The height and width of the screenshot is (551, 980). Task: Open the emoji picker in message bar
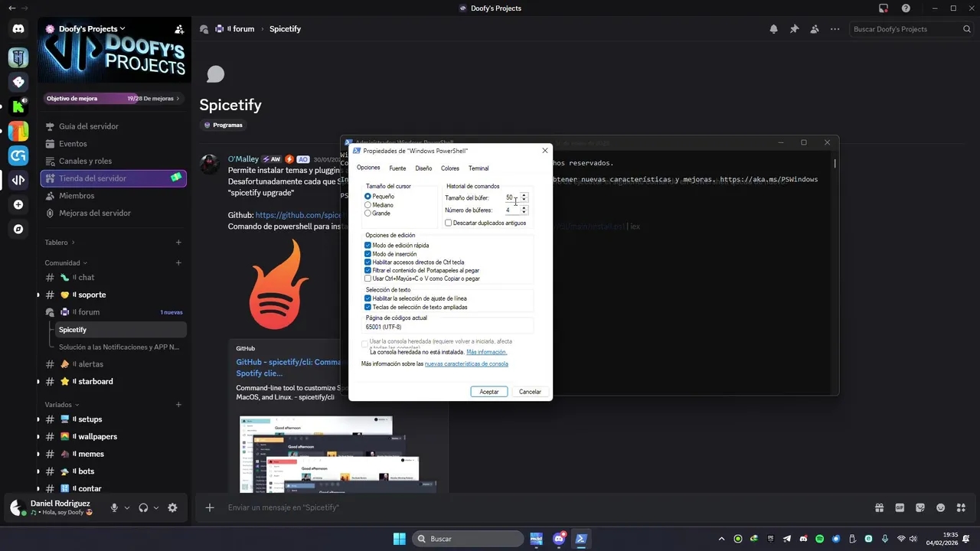click(x=940, y=507)
